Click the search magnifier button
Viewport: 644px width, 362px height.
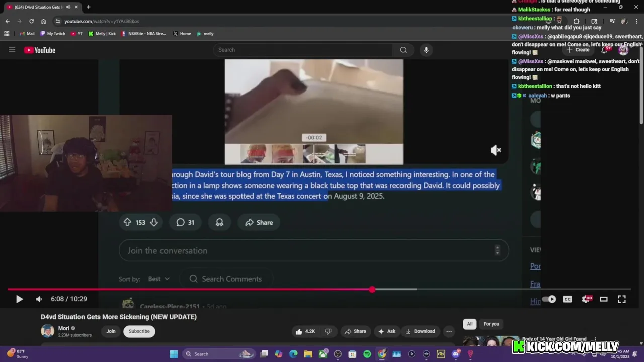tap(403, 50)
